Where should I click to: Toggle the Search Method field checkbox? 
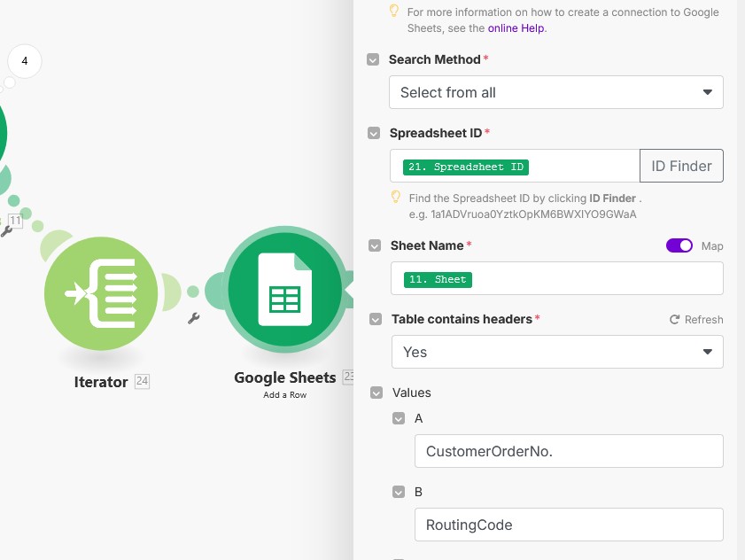[x=373, y=59]
